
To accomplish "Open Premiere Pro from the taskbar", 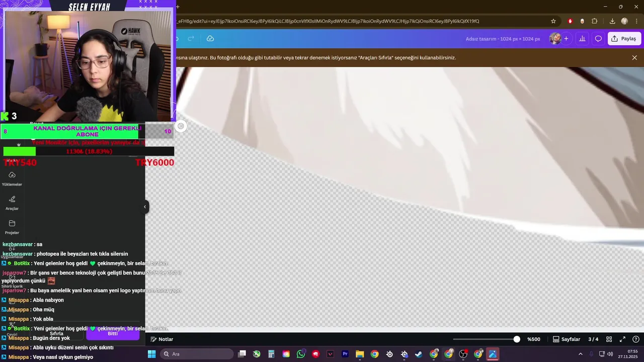I will 345,354.
